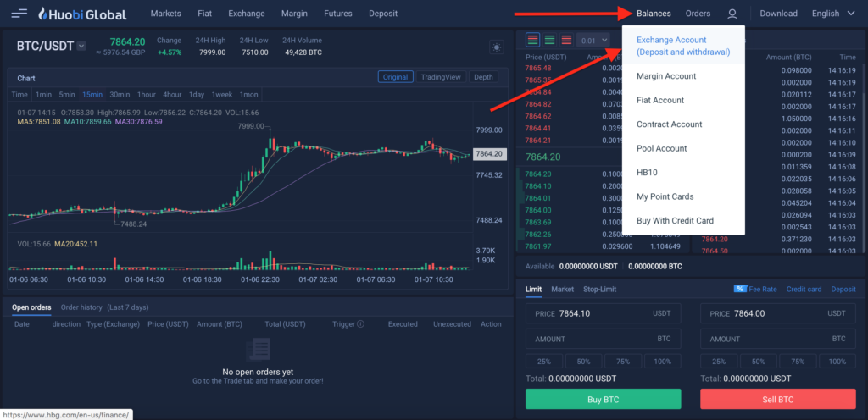The width and height of the screenshot is (868, 420).
Task: Click the Trigger info icon
Action: [361, 323]
